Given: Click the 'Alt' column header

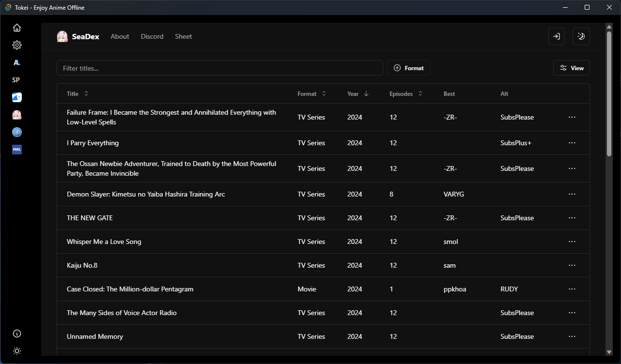Looking at the screenshot, I should tap(504, 94).
